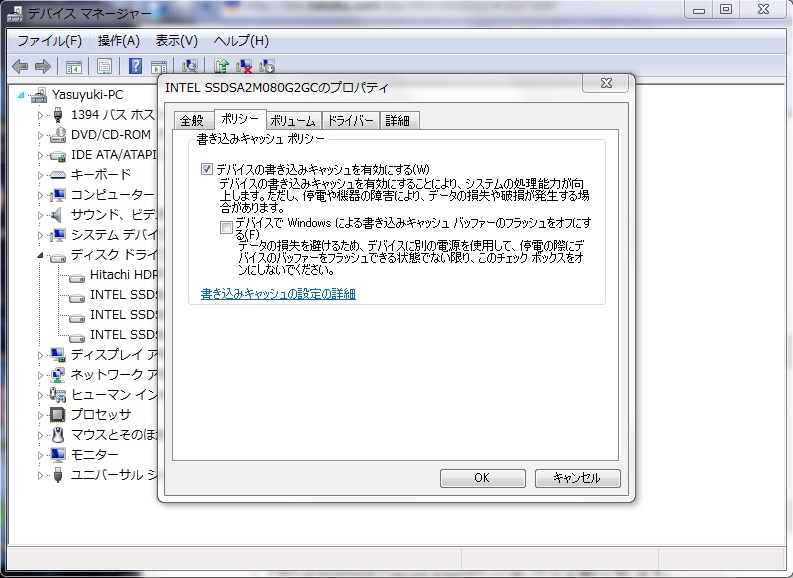The image size is (793, 578).
Task: Click the キーボード keyboard icon
Action: 58,175
